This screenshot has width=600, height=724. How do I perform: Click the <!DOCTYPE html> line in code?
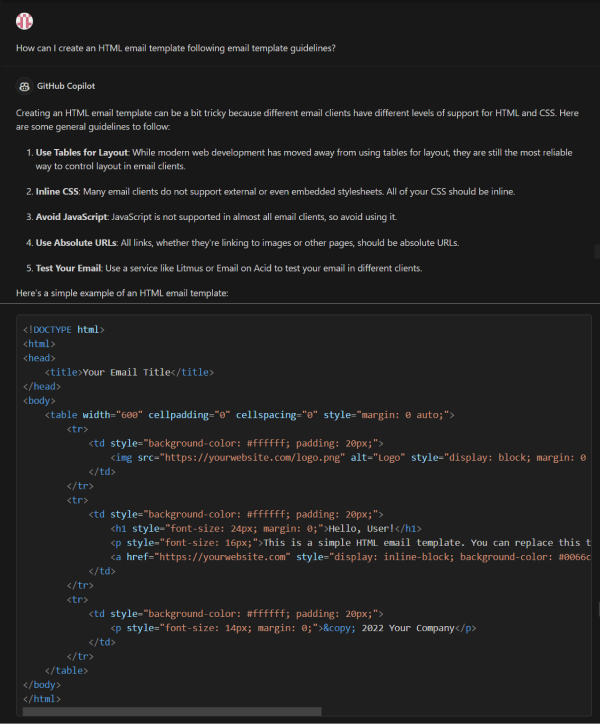click(x=63, y=329)
